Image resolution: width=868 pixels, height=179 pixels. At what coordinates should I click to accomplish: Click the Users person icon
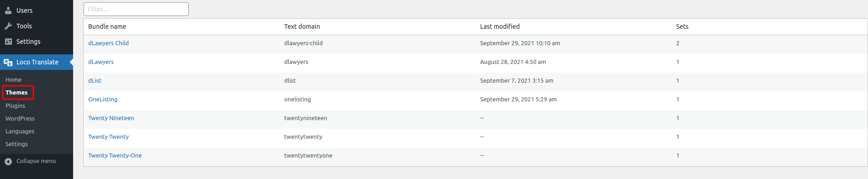click(x=8, y=11)
